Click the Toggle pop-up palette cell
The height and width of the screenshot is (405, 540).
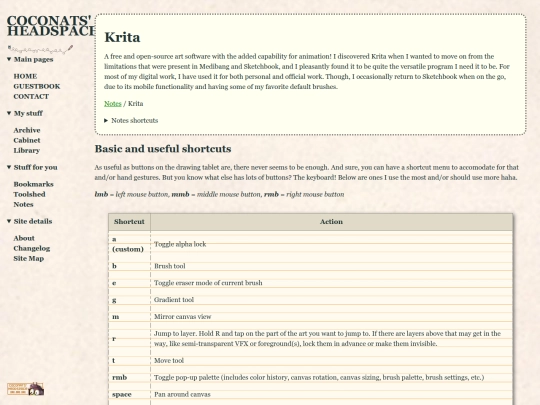[331, 377]
